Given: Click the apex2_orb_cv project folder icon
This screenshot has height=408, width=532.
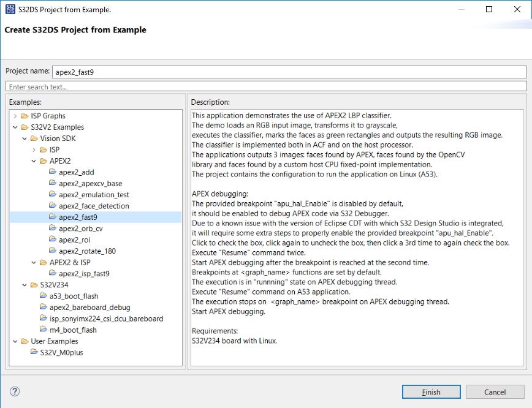Looking at the screenshot, I should 53,229.
